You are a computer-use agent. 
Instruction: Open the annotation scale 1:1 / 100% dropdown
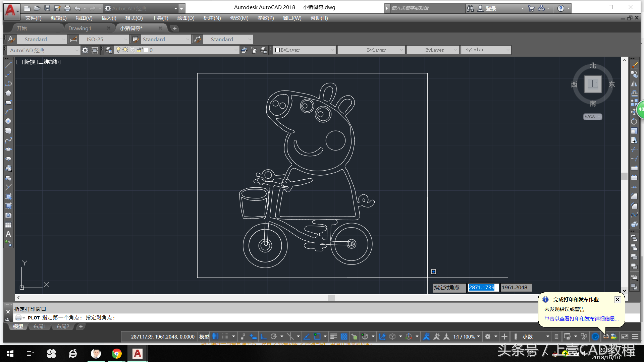pyautogui.click(x=467, y=337)
